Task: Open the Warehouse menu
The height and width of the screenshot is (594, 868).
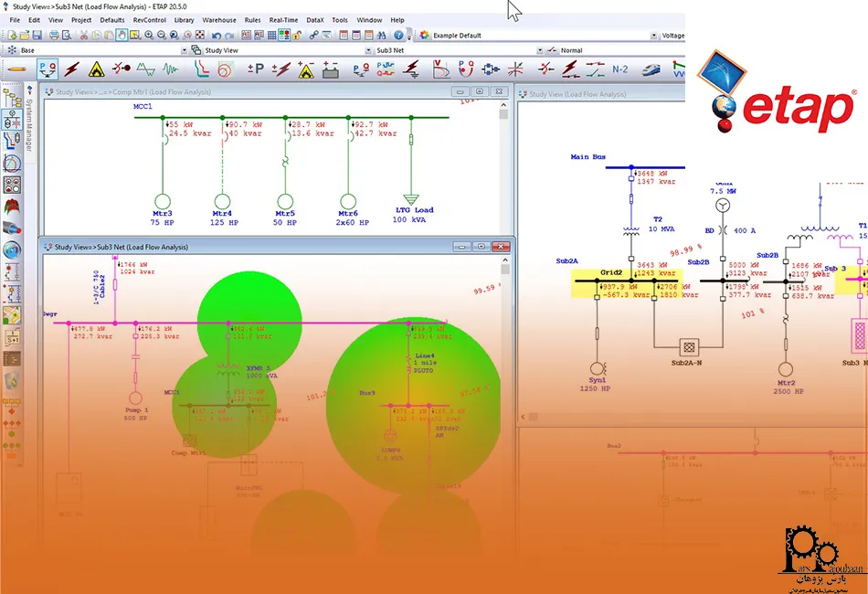Action: coord(218,19)
